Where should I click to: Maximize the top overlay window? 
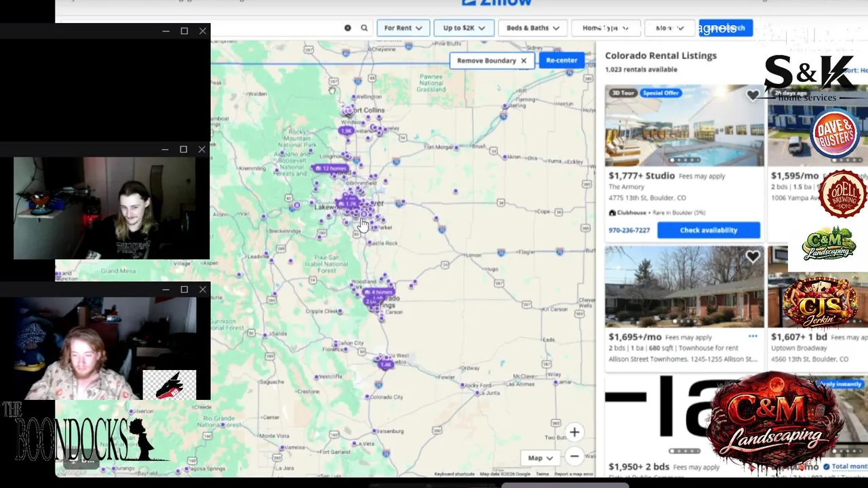(184, 31)
